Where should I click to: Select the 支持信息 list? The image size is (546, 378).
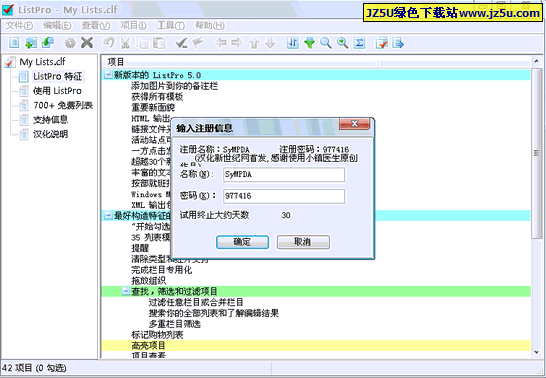50,120
